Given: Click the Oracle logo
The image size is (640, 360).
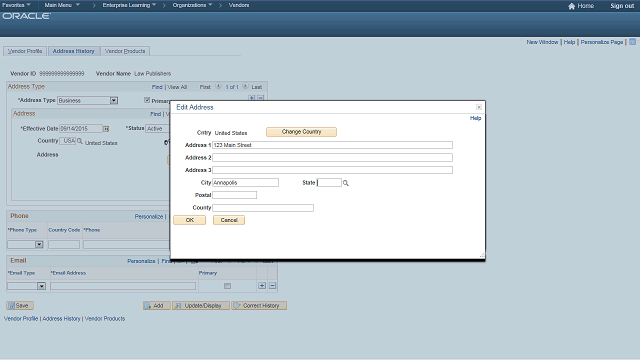Looking at the screenshot, I should [x=27, y=16].
